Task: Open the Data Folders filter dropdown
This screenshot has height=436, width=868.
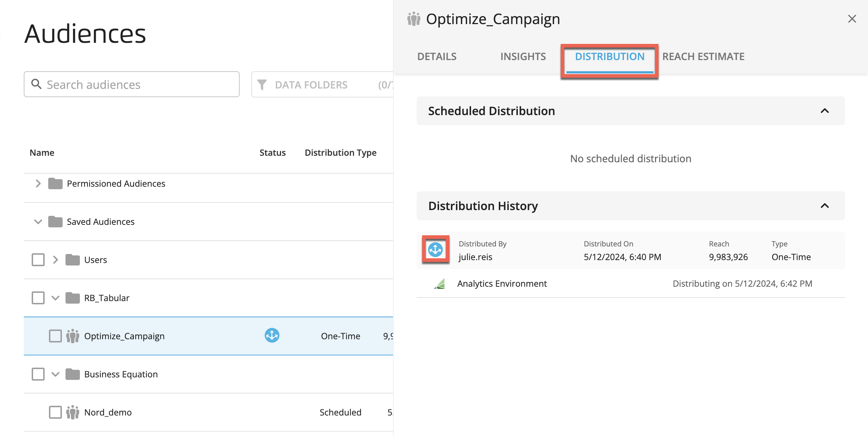Action: [322, 85]
